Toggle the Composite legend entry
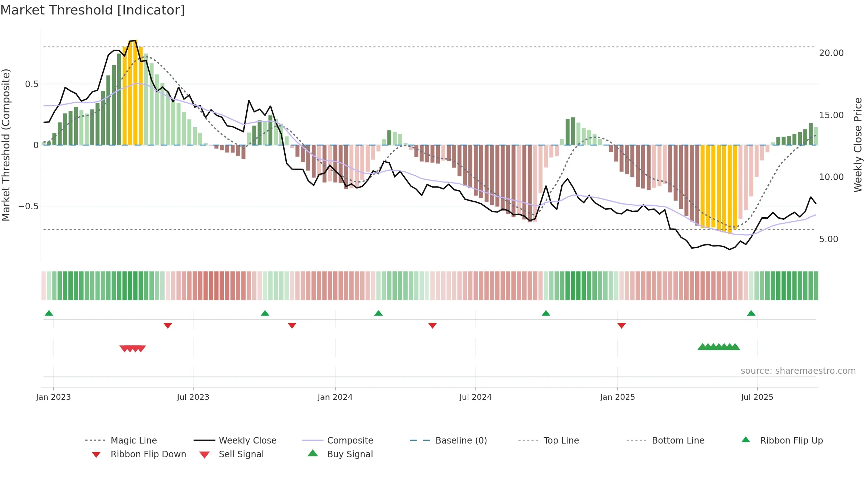This screenshot has width=868, height=488. tap(337, 440)
